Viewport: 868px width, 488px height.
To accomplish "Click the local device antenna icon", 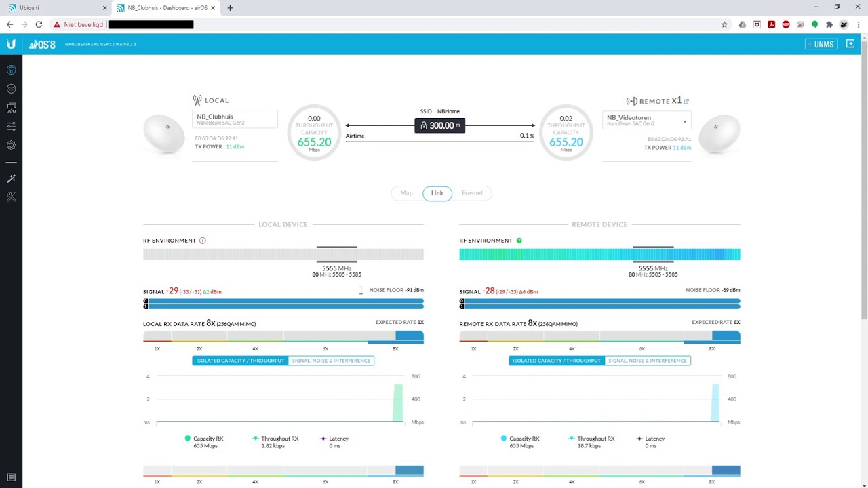I will [x=197, y=100].
